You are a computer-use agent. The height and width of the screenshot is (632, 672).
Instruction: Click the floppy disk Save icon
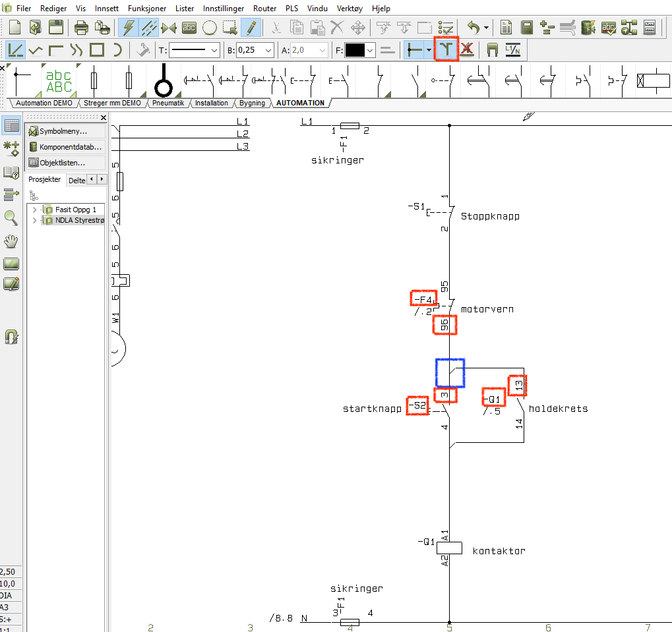tap(55, 28)
